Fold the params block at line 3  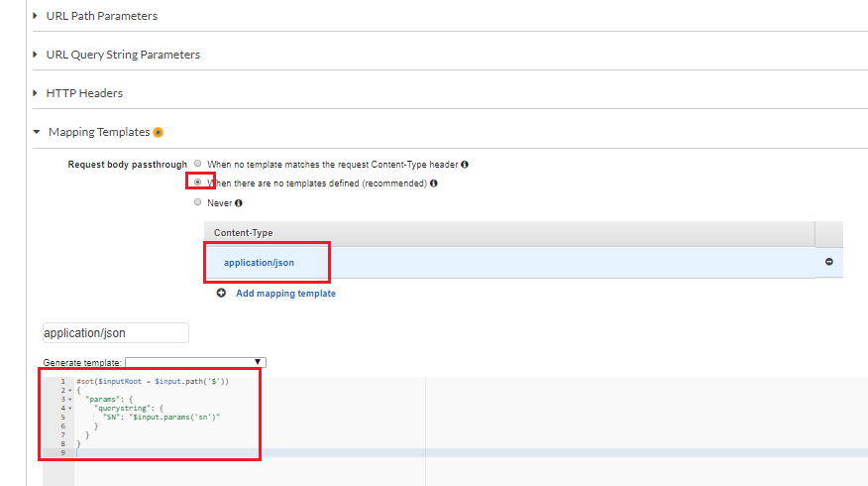70,400
